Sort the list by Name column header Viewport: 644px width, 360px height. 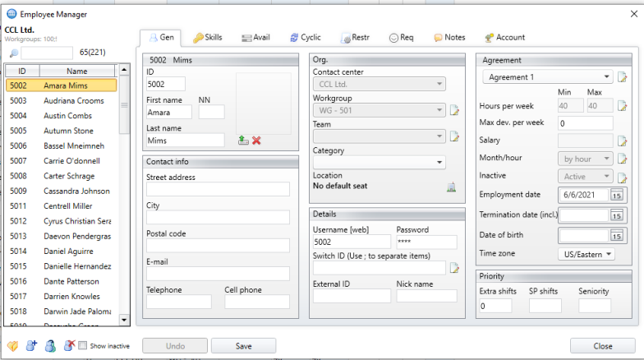[x=77, y=71]
